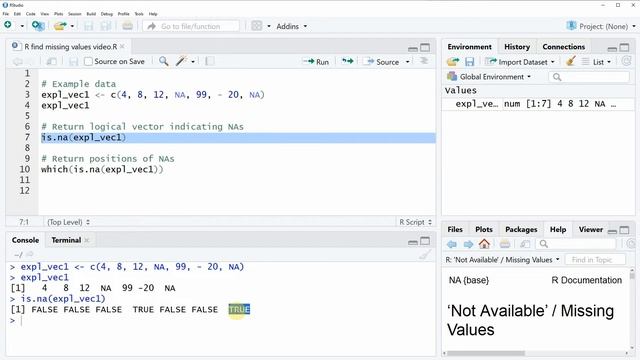
Task: Click the document outline icon
Action: [424, 61]
